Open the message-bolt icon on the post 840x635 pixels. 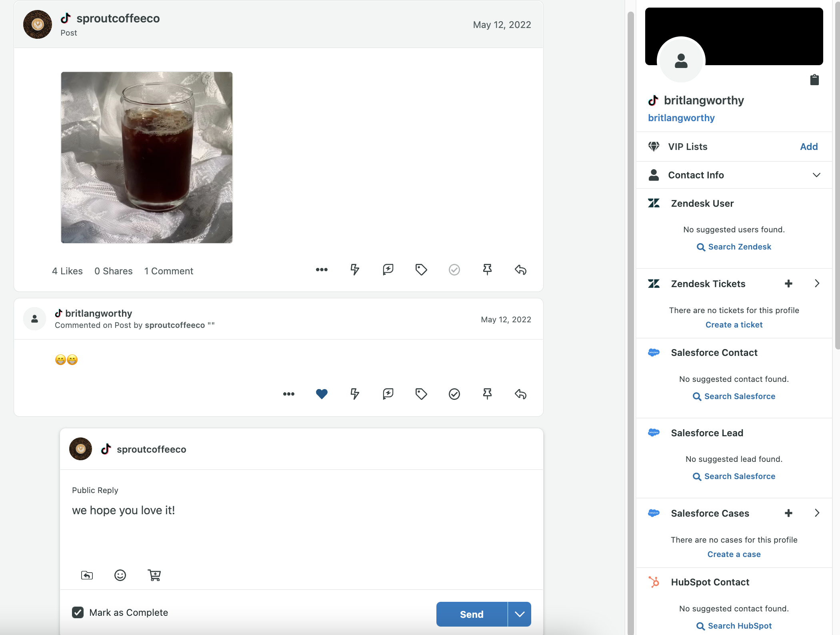click(388, 270)
